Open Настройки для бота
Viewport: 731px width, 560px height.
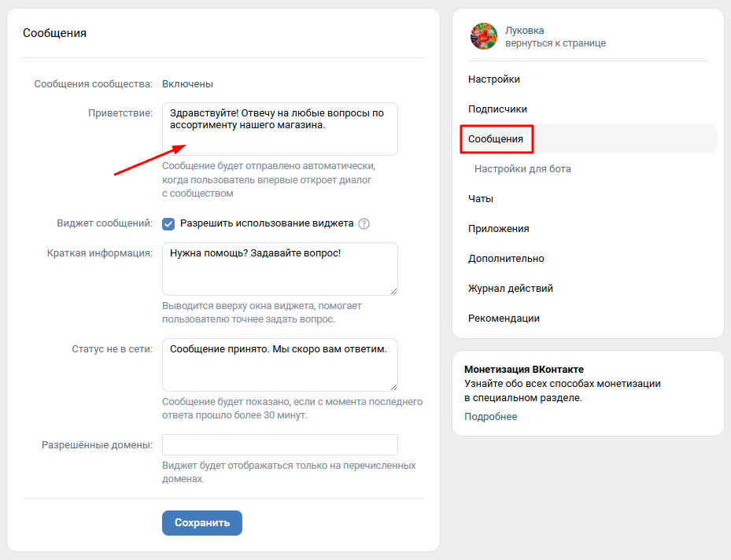(x=523, y=168)
